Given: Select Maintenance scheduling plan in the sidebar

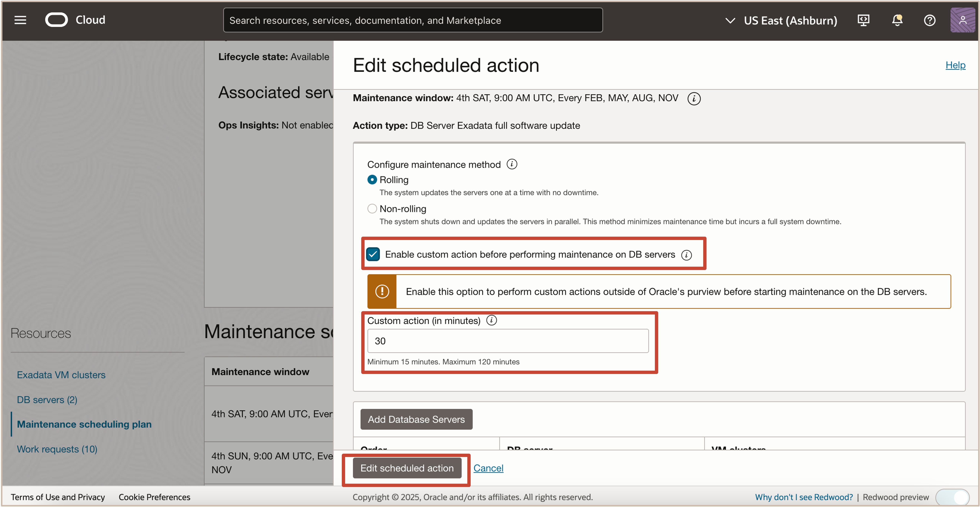Looking at the screenshot, I should point(84,424).
